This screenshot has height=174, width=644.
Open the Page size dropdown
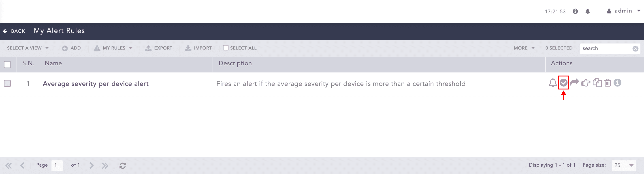pyautogui.click(x=624, y=165)
